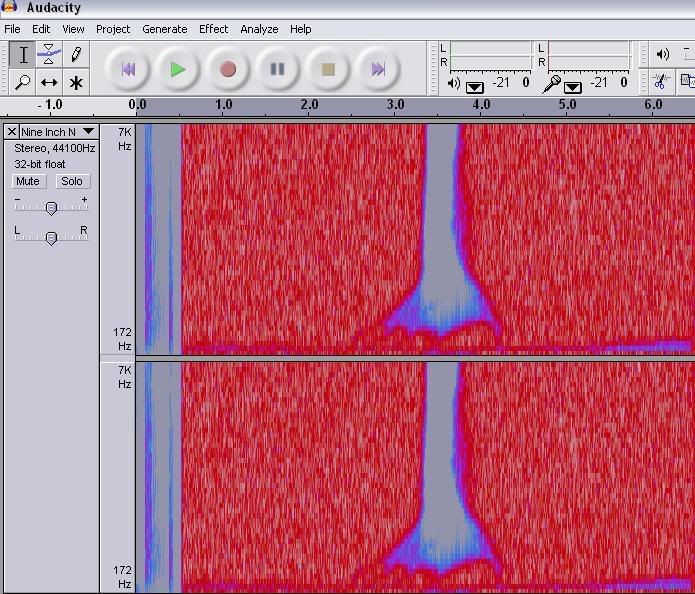
Task: Click the input R level meter bar
Action: [589, 63]
